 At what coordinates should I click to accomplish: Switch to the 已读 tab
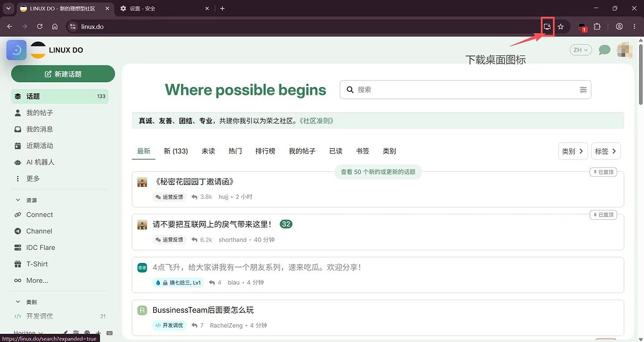click(x=335, y=151)
